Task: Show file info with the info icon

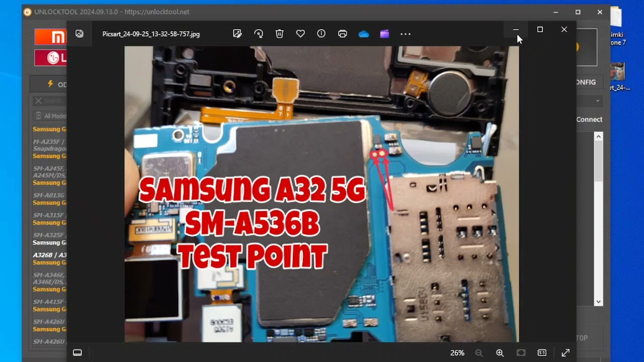Action: point(321,34)
